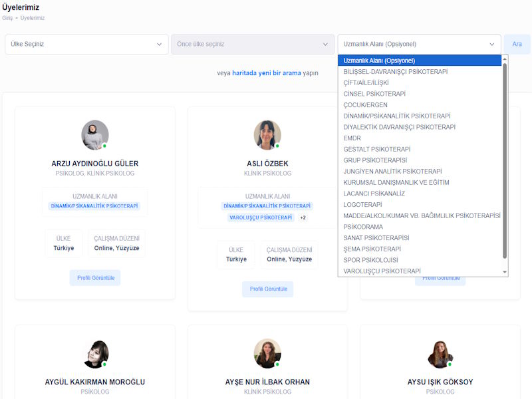
Task: Choose PSİKODRAMA specialty option
Action: (363, 227)
